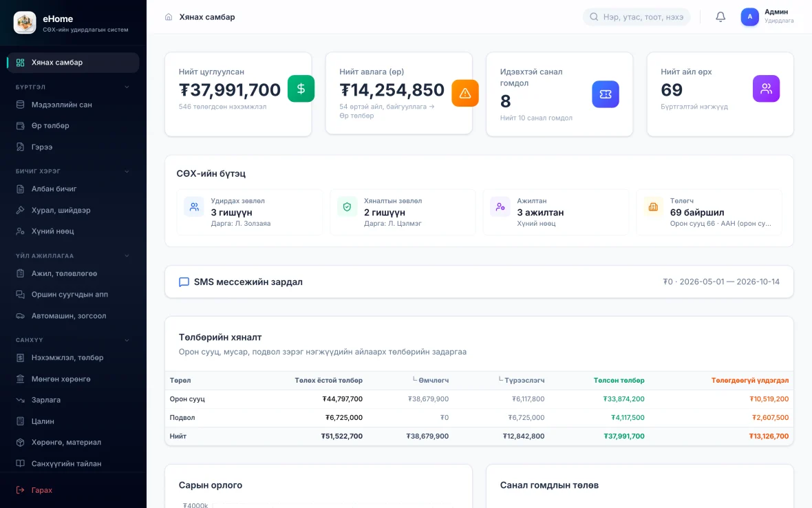Open Мэдээллийн сан menu item
The image size is (812, 508).
tap(73, 105)
